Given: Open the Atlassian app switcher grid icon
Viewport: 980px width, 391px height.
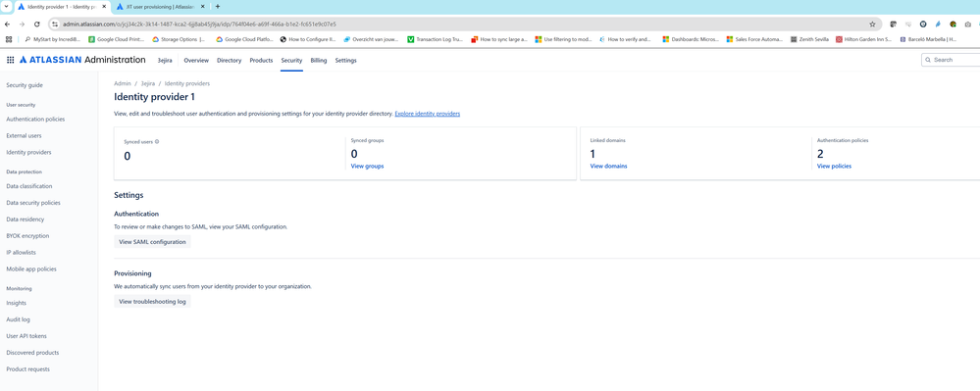Looking at the screenshot, I should click(10, 60).
